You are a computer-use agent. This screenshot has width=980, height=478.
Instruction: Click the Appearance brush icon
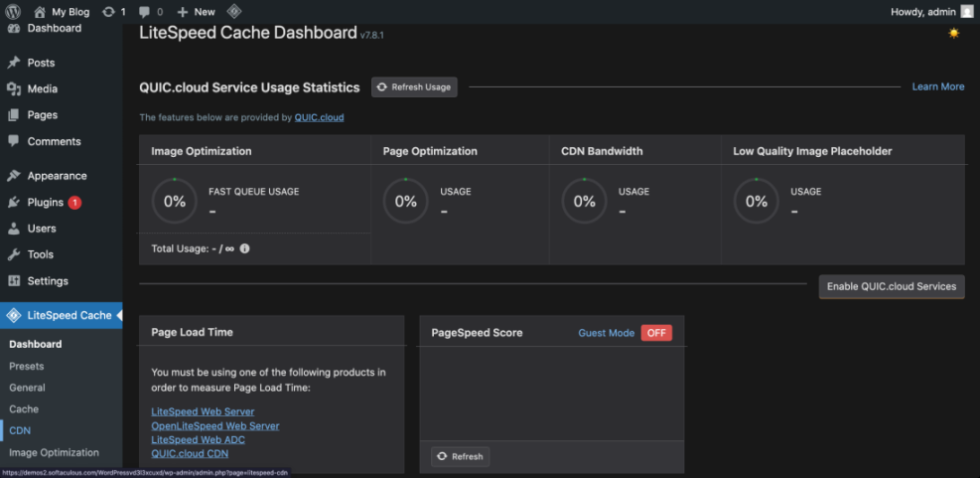[14, 176]
